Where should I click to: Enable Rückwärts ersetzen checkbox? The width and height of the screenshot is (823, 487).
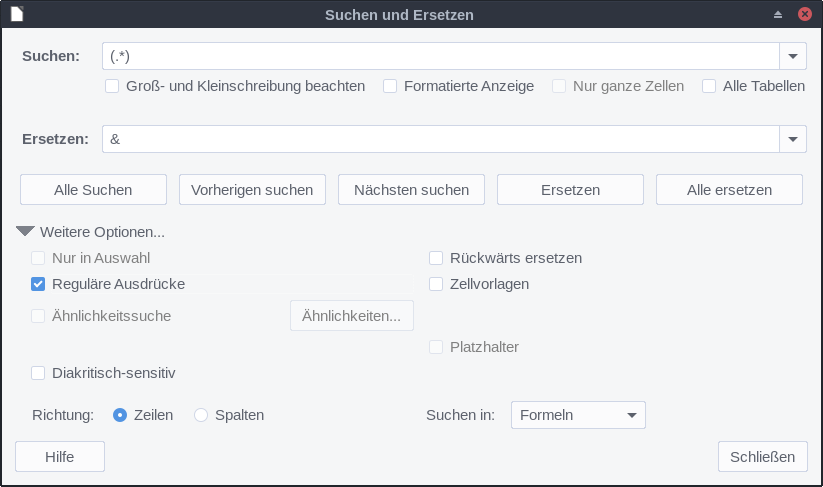pyautogui.click(x=436, y=258)
